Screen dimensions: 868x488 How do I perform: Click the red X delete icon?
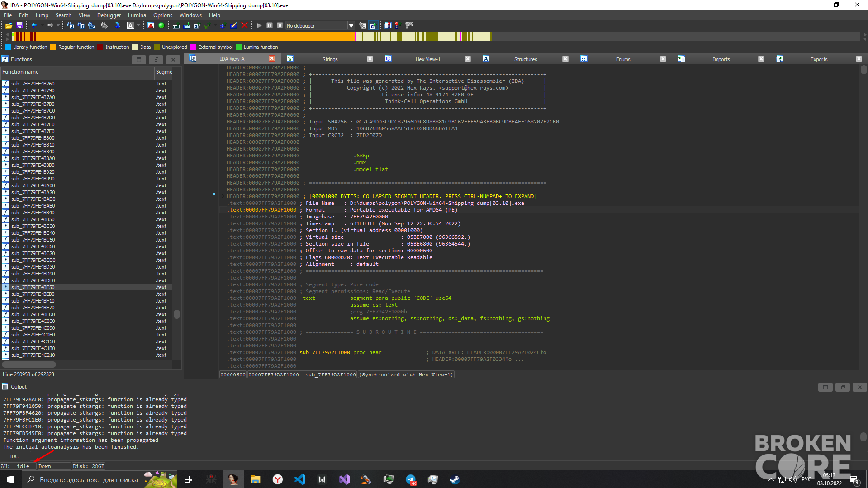coord(244,25)
